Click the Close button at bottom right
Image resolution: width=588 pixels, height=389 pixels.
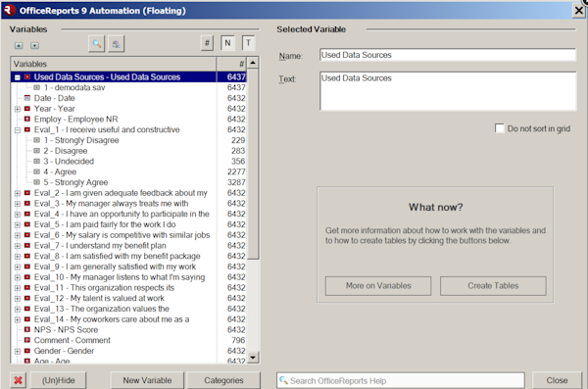(557, 380)
